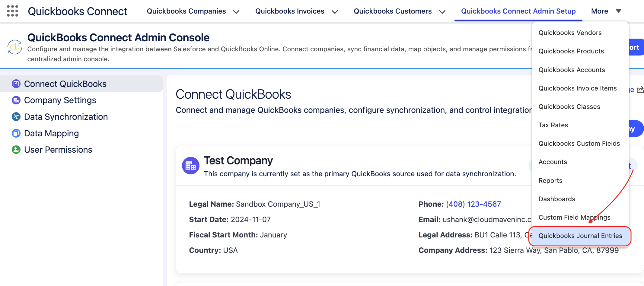This screenshot has height=286, width=644.
Task: Expand the Quickbooks Customers tab chevron
Action: (442, 12)
